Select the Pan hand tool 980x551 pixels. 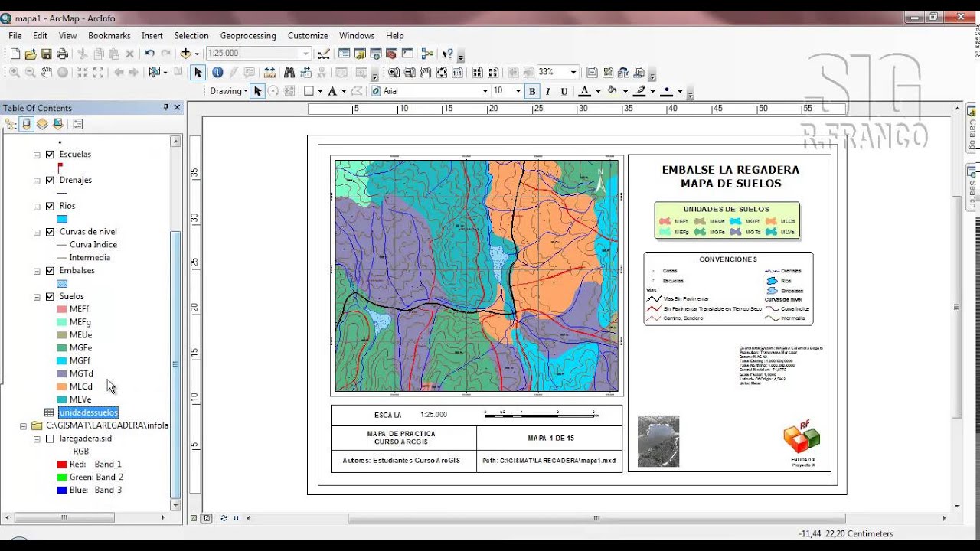point(47,72)
